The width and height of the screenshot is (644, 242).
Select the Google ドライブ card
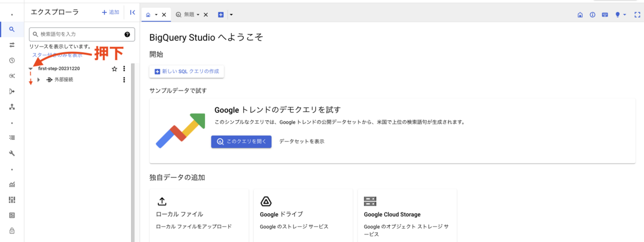303,215
